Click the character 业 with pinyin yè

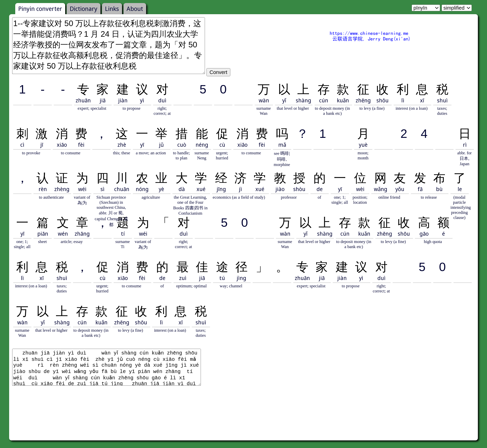tap(161, 178)
